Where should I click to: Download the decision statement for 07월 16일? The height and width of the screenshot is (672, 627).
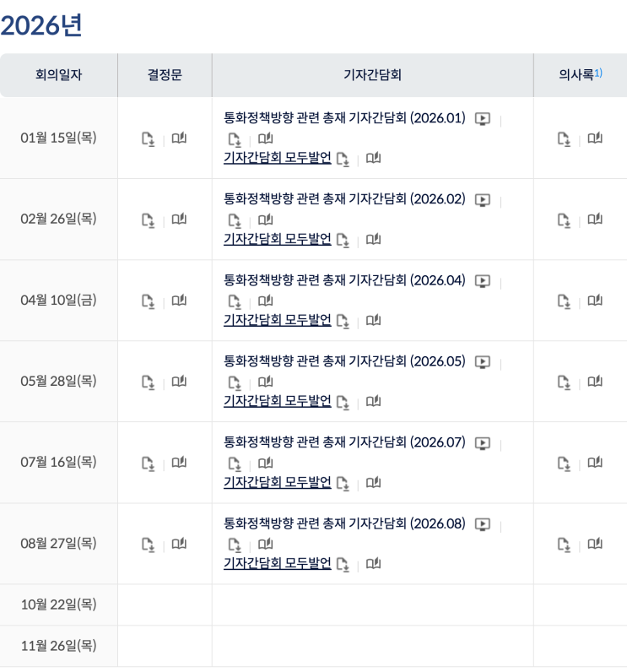[x=149, y=463]
